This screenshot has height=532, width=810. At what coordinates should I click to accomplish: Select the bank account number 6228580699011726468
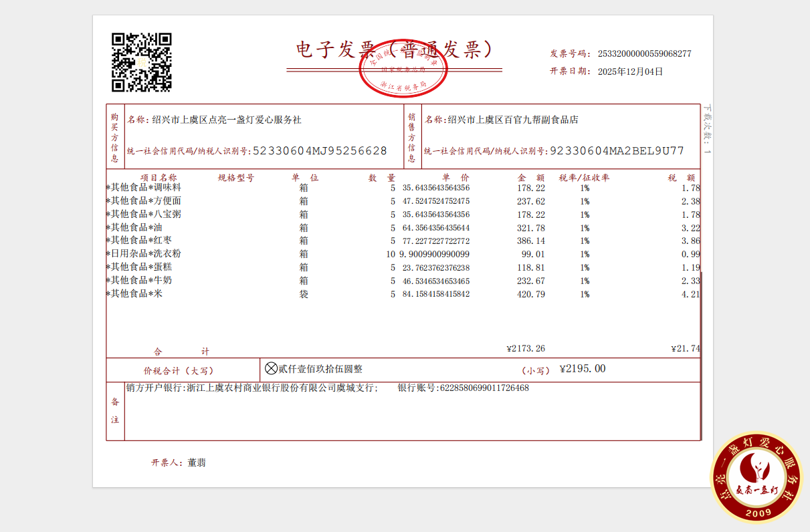[x=483, y=388]
